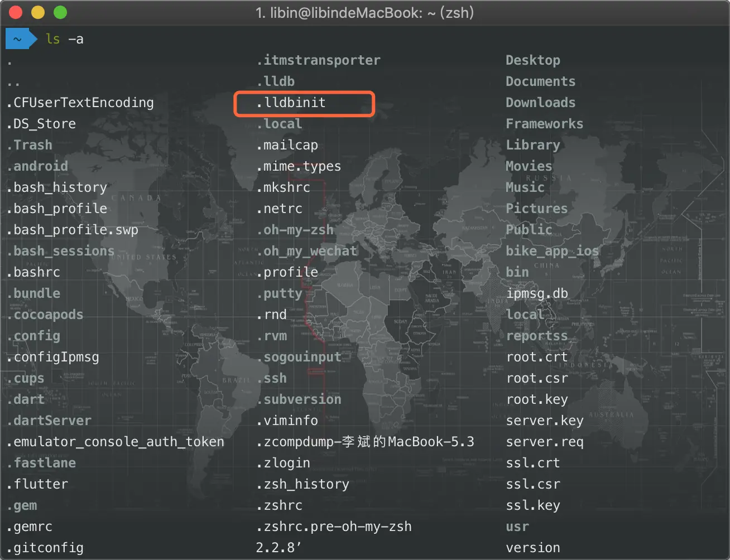Viewport: 730px width, 560px height.
Task: Click the bike_app_ios entry
Action: pyautogui.click(x=553, y=251)
